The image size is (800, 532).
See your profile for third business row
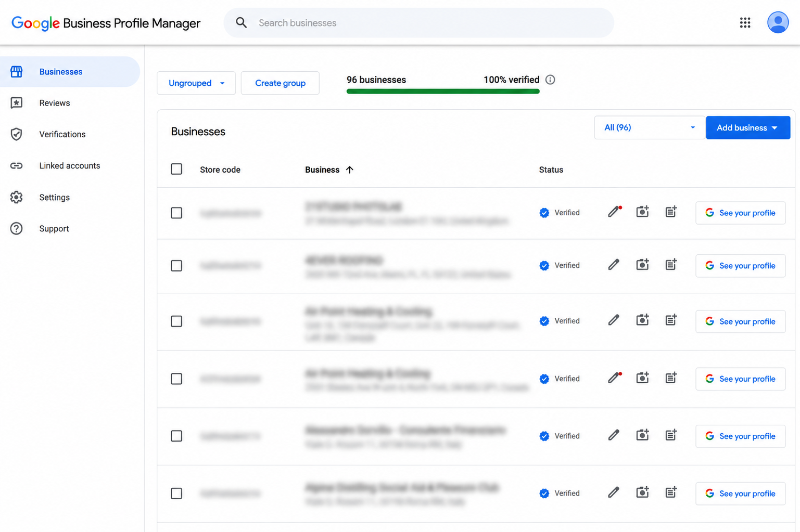[x=740, y=321]
